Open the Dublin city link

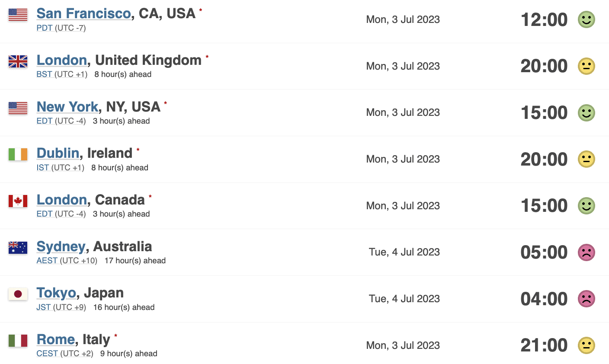coord(58,153)
